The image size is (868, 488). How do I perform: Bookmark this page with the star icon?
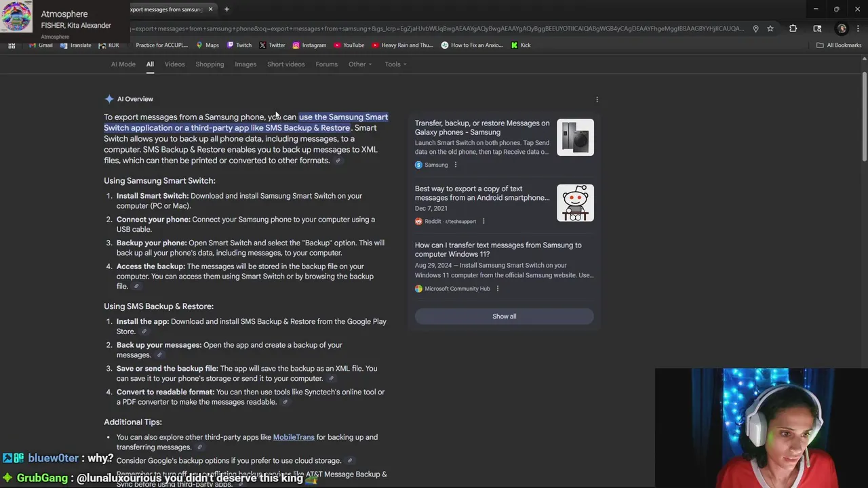click(770, 28)
